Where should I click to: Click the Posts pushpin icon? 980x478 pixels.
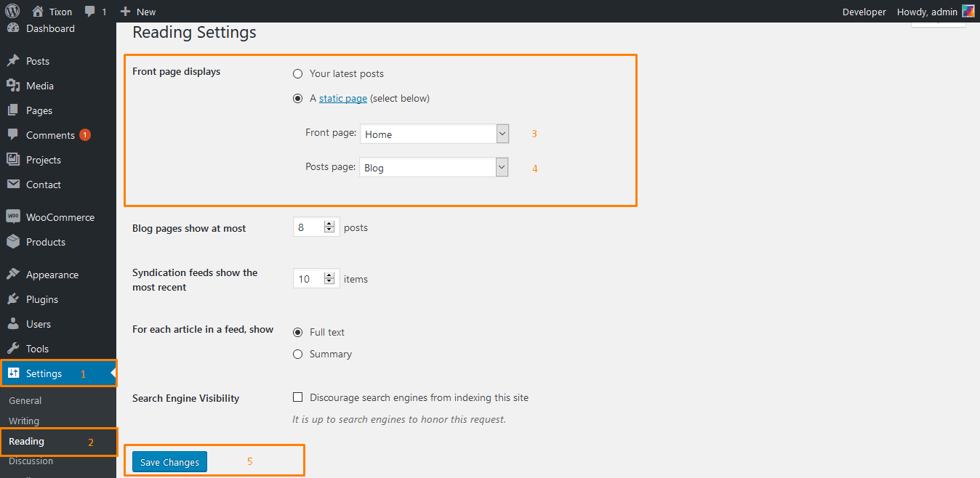coord(12,61)
